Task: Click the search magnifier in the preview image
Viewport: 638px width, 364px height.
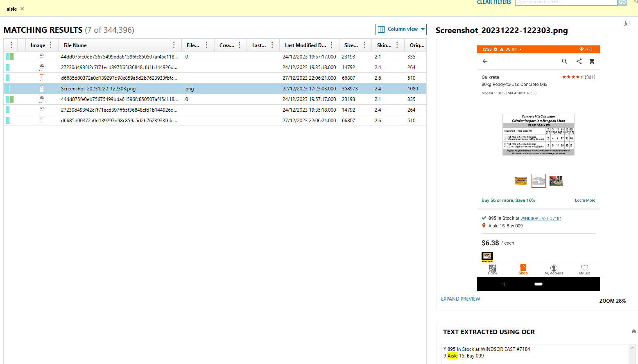Action: tap(564, 61)
